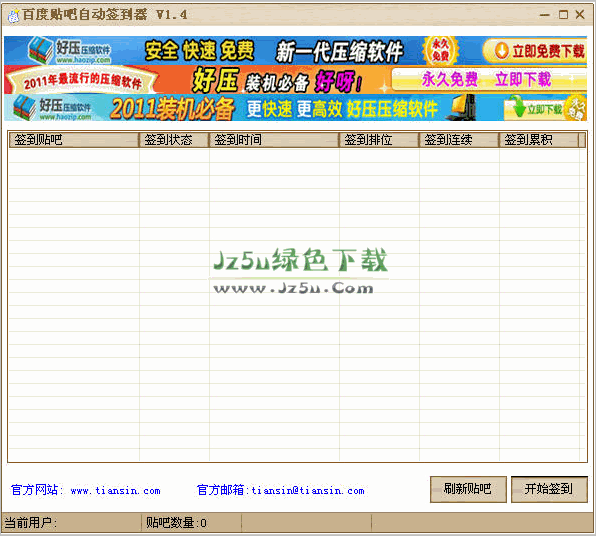Click the 永久免费 gold seal badge
The image size is (596, 536).
point(441,51)
